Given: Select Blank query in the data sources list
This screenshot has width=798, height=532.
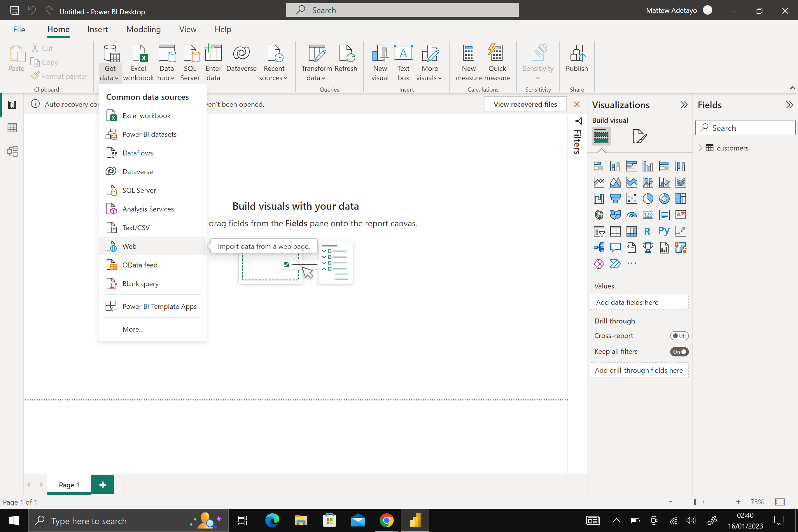Looking at the screenshot, I should (153, 283).
